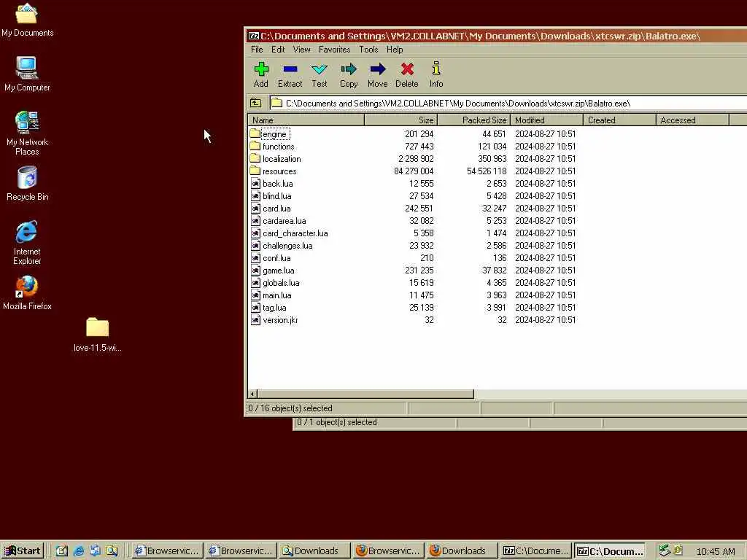
Task: Open the Help menu
Action: point(395,50)
